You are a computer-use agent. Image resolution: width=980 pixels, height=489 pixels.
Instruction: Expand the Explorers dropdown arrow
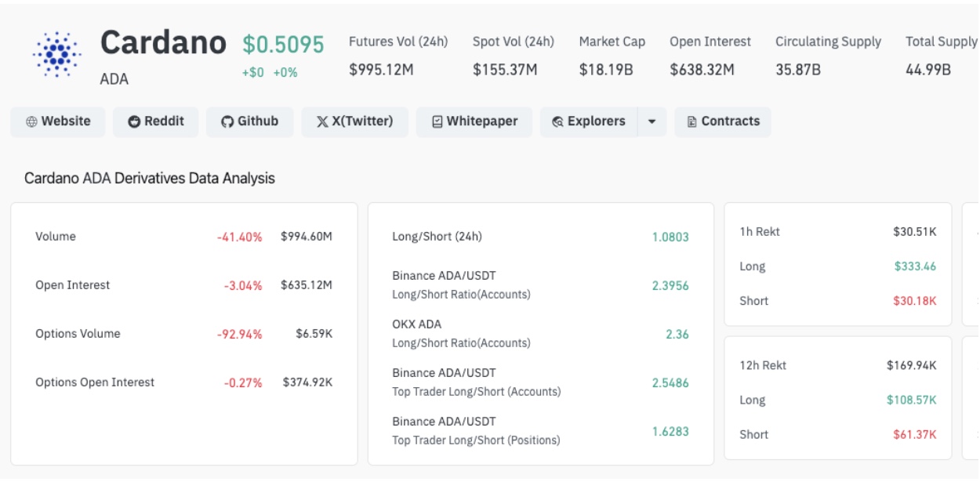click(x=652, y=121)
